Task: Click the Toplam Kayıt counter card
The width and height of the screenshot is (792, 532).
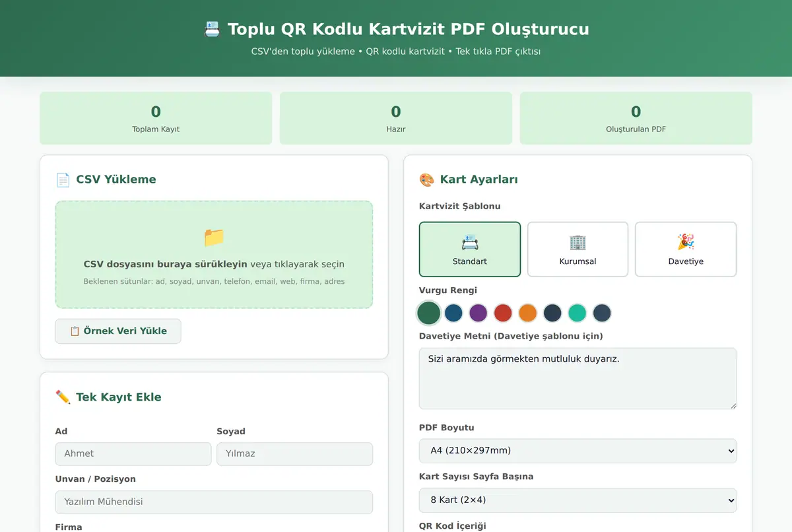Action: [156, 118]
